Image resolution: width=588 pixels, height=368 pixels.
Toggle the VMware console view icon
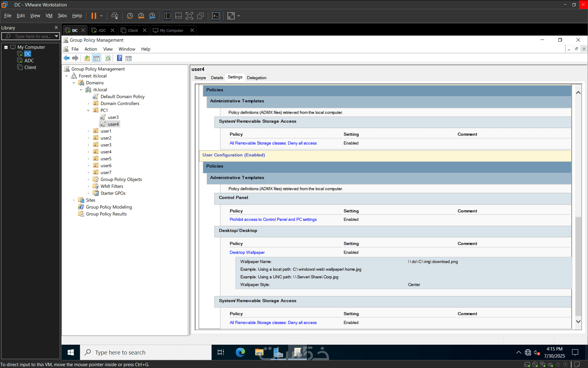(216, 16)
